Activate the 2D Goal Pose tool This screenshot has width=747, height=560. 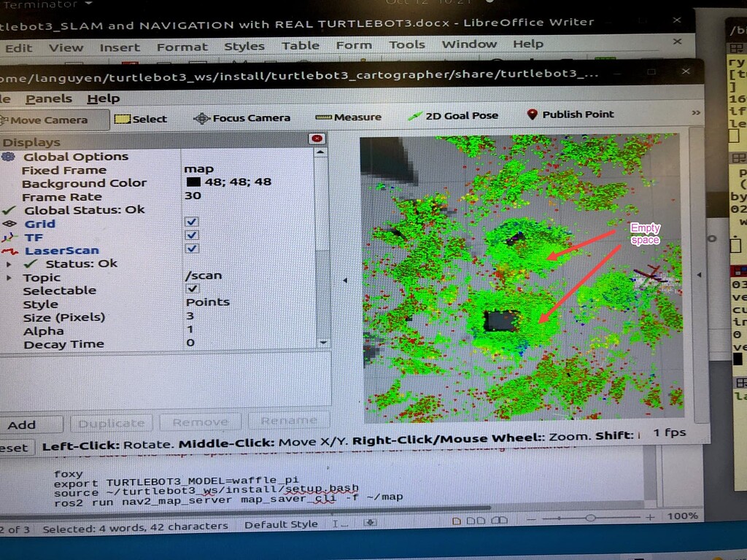tap(457, 114)
